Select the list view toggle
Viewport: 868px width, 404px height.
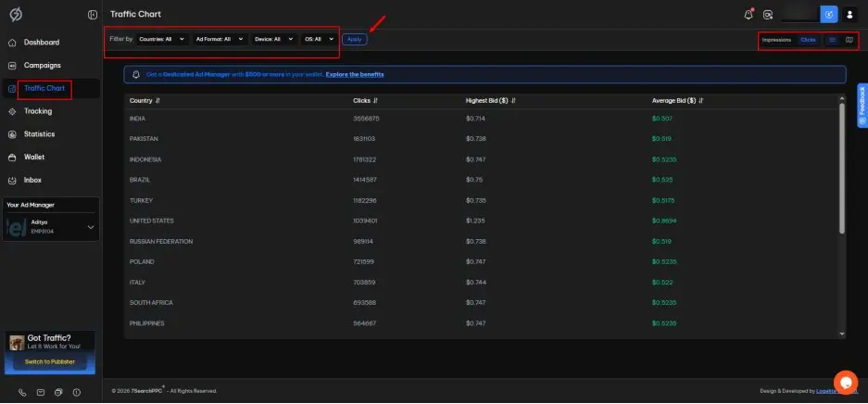(832, 40)
